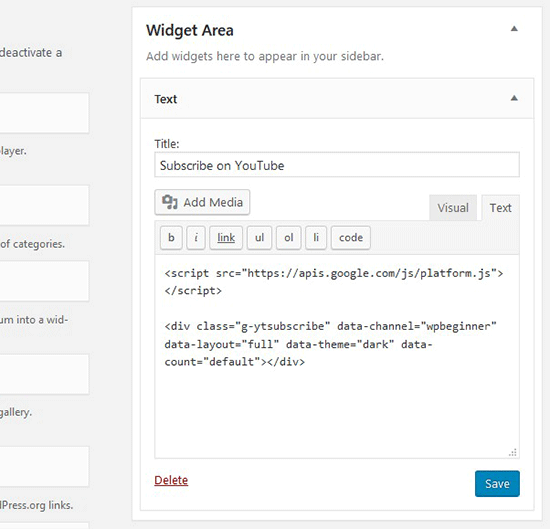Click the Widget Area heading
The width and height of the screenshot is (550, 529).
click(190, 30)
